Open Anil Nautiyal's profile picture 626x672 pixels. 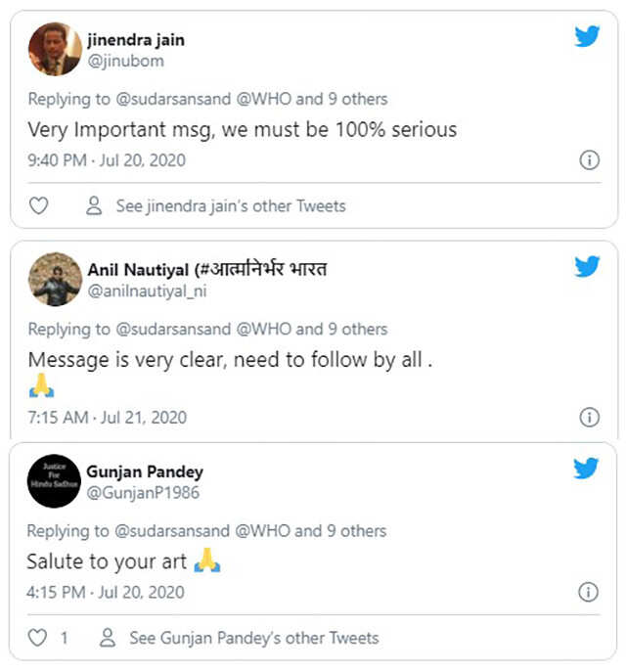(x=54, y=279)
